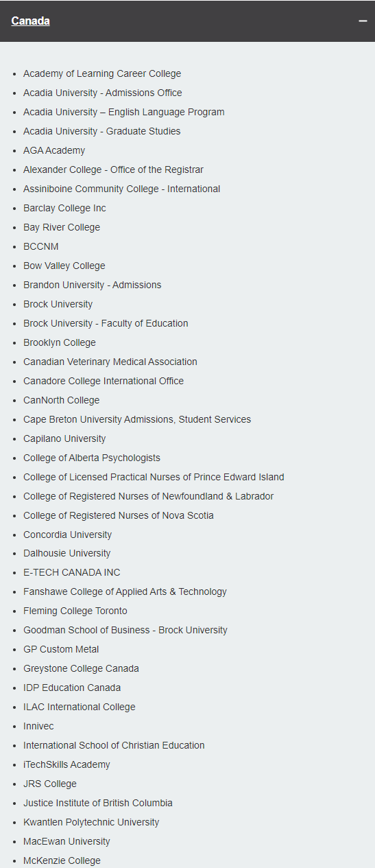This screenshot has width=375, height=868.
Task: Select MacEwan University list item
Action: click(66, 841)
